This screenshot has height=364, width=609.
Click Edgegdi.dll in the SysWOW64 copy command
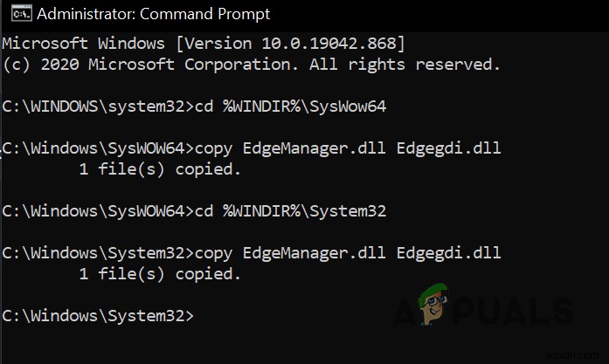tap(449, 148)
